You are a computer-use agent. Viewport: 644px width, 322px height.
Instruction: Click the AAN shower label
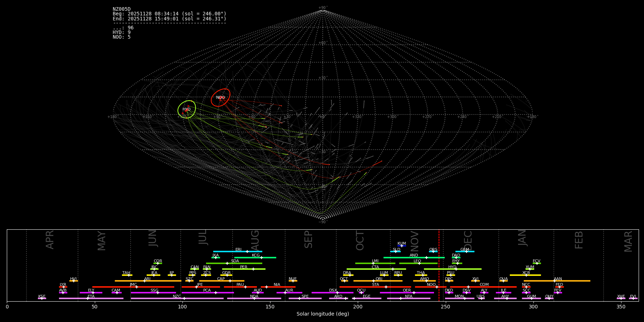(x=558, y=279)
